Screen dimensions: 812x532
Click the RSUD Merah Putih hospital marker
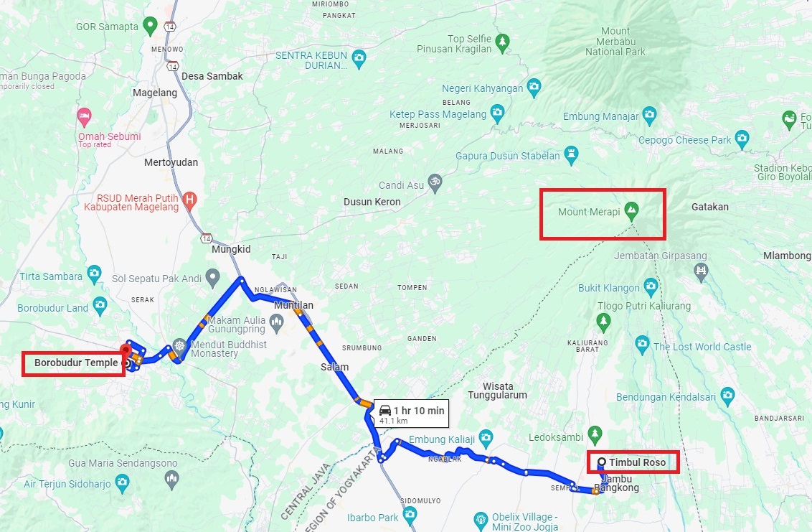pos(190,200)
